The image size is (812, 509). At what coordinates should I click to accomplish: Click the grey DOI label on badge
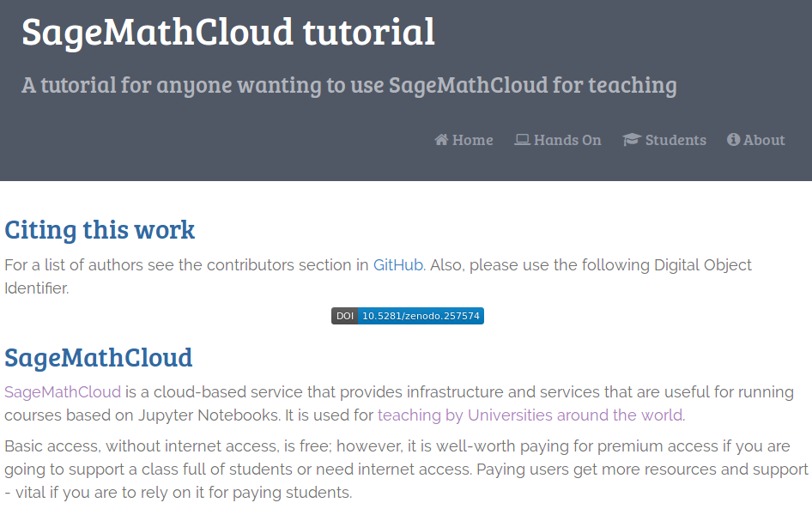tap(345, 316)
